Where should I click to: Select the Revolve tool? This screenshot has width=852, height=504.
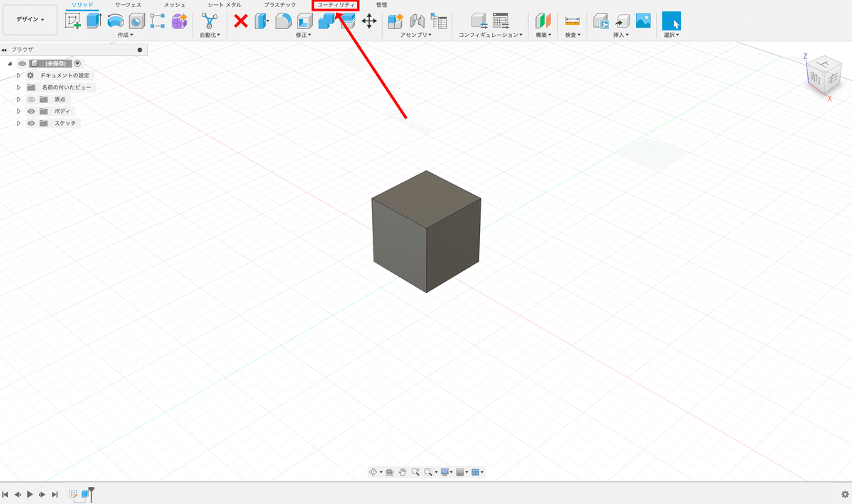point(115,21)
